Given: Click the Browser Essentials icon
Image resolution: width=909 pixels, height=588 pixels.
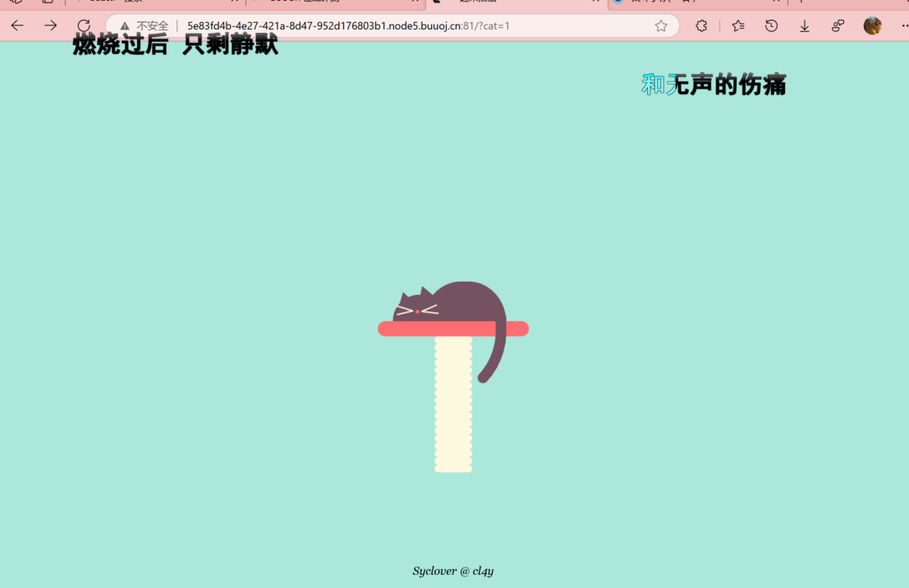Looking at the screenshot, I should pyautogui.click(x=700, y=25).
